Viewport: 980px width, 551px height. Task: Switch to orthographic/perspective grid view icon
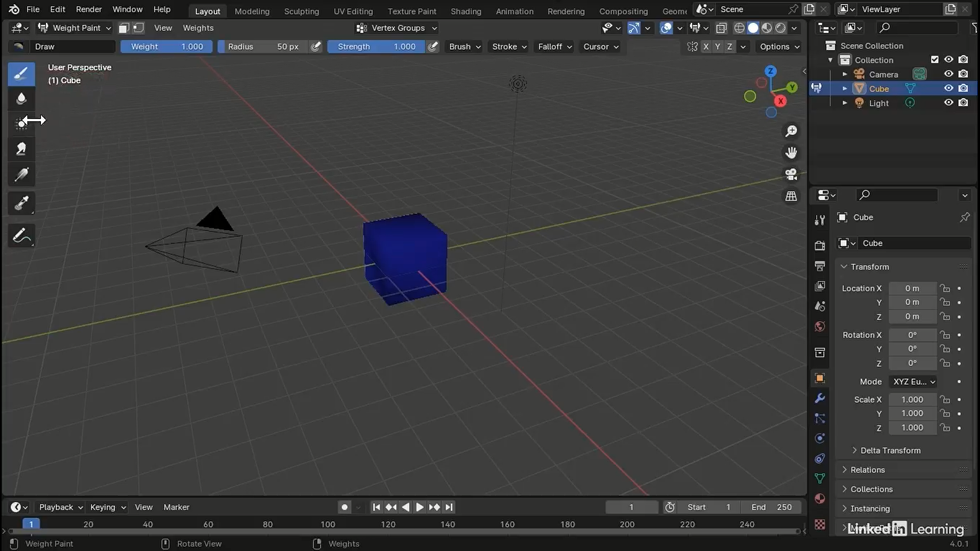pos(791,196)
